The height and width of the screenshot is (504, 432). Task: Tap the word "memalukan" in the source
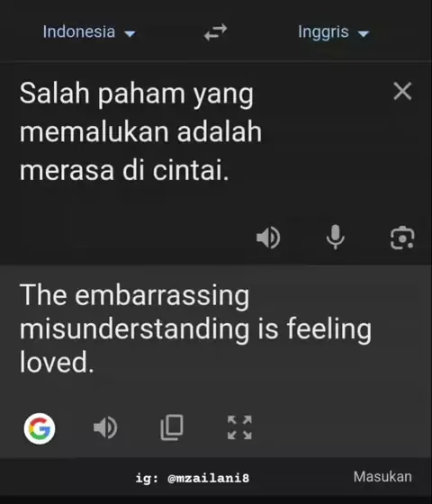[94, 131]
